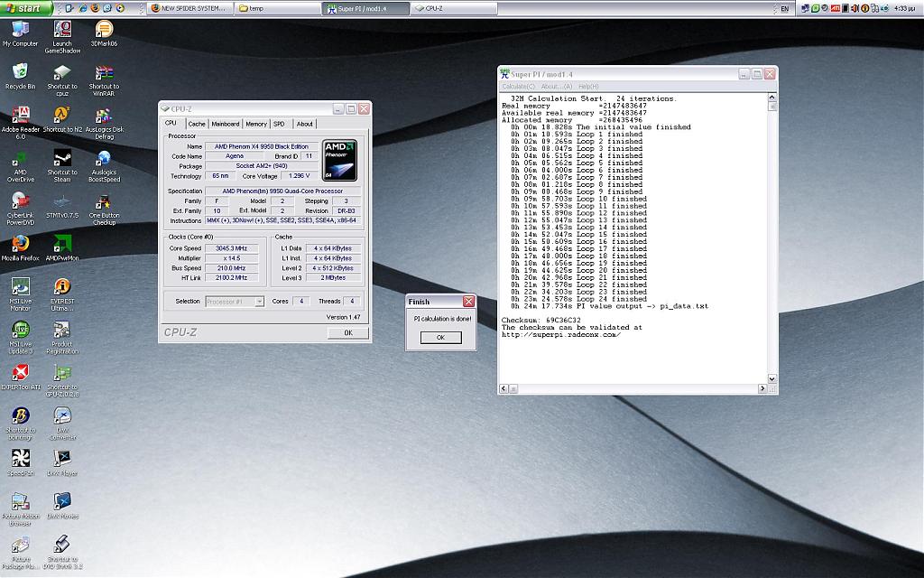Switch to the Mainboard tab in CPU-Z
This screenshot has width=924, height=578.
coord(225,124)
